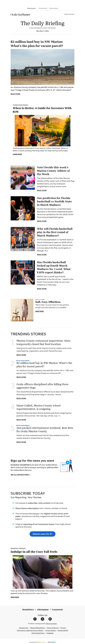This screenshot has width=85, height=644.
Task: Open the SEE ALL NEWSLETTERS link
Action: pyautogui.click(x=20, y=474)
